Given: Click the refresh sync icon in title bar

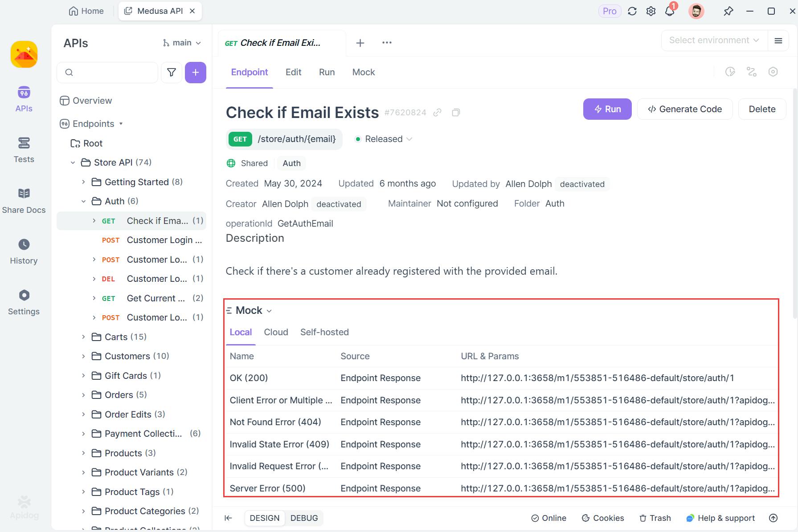Looking at the screenshot, I should coord(632,11).
